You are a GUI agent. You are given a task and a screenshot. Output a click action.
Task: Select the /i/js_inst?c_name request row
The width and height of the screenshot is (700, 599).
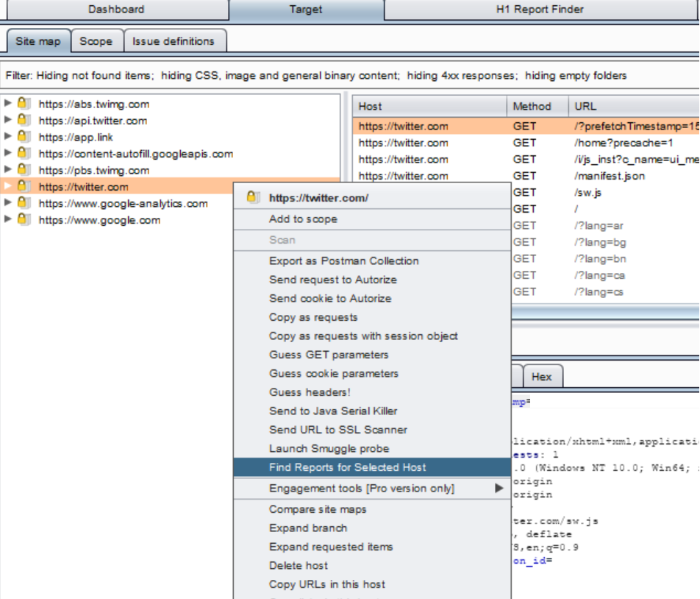[x=526, y=160]
